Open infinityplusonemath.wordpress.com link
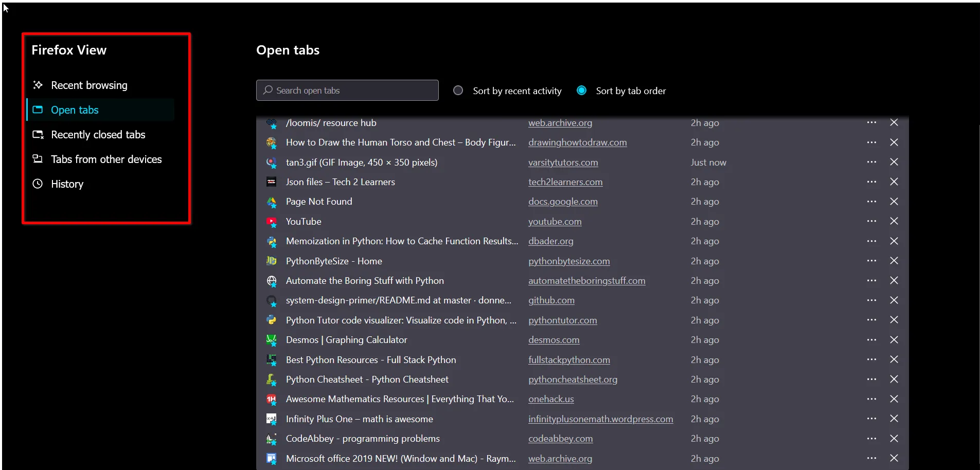980x470 pixels. click(600, 419)
